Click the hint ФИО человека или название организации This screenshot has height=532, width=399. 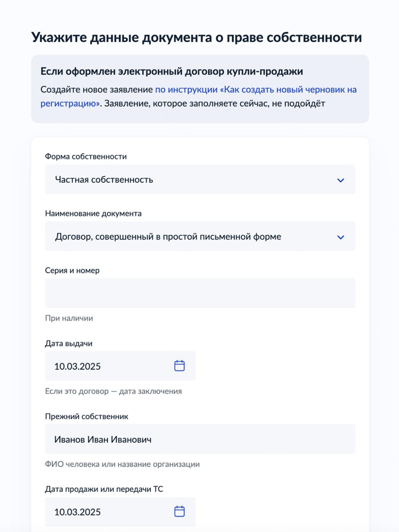coord(122,464)
